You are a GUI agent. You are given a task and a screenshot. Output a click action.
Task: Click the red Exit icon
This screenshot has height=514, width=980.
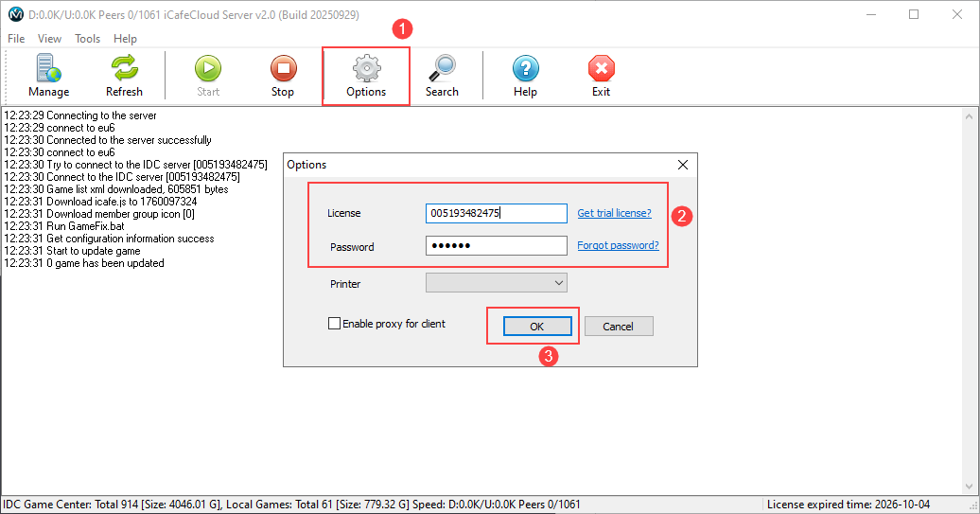click(x=601, y=69)
